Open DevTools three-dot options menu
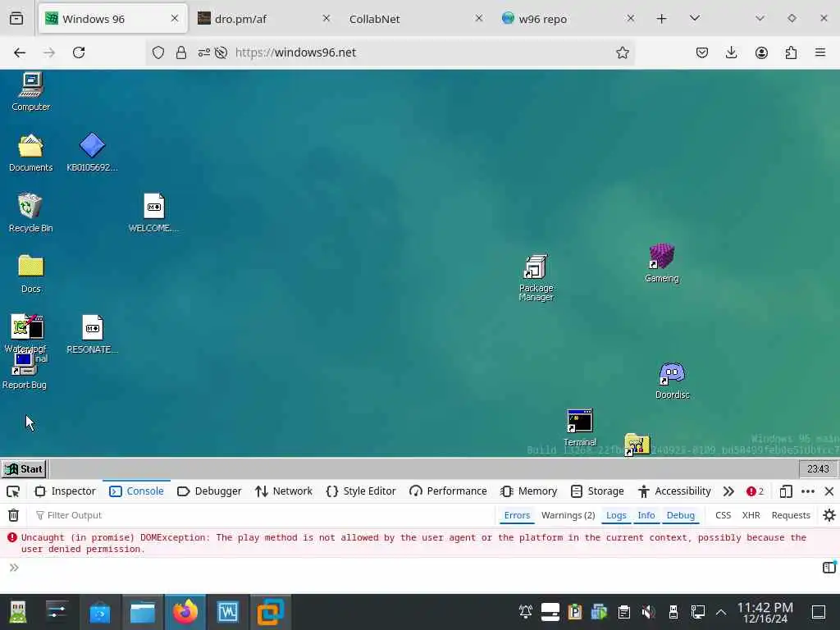 pyautogui.click(x=808, y=491)
